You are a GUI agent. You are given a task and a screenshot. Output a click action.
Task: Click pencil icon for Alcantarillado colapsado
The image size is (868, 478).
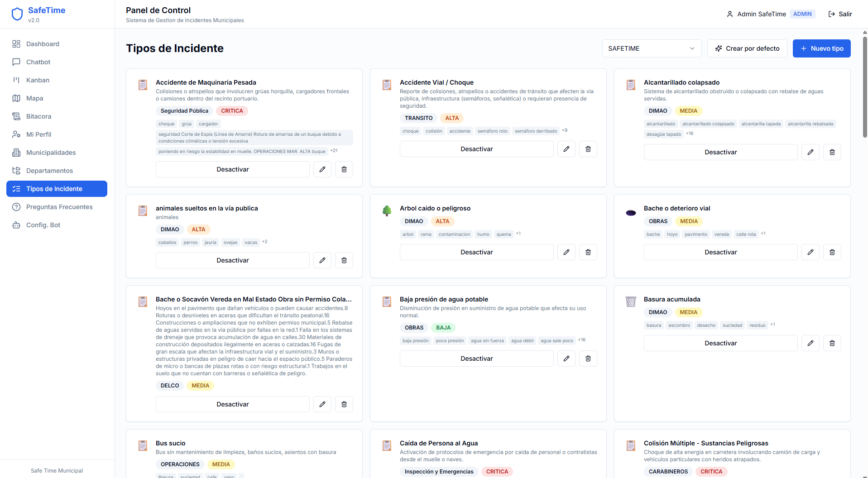coord(810,152)
